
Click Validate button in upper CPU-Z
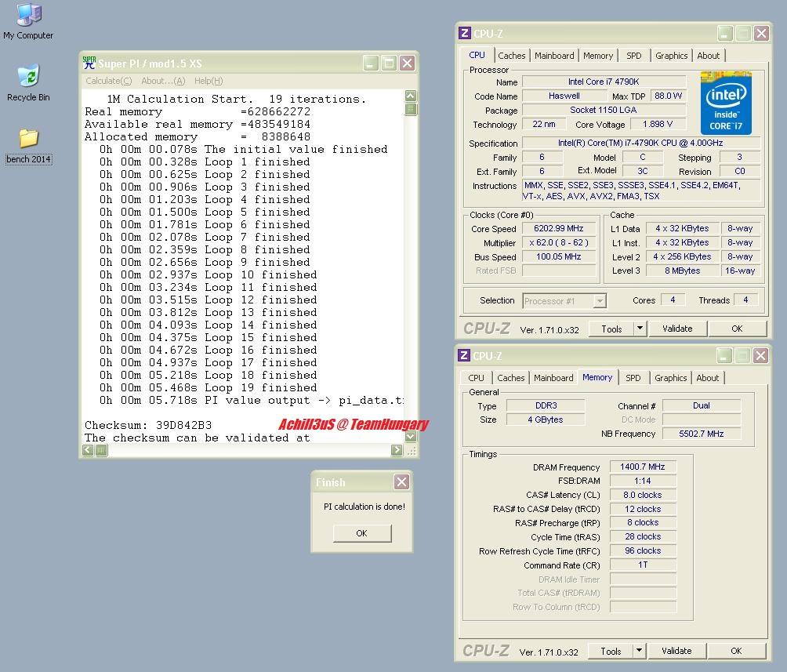pyautogui.click(x=677, y=329)
